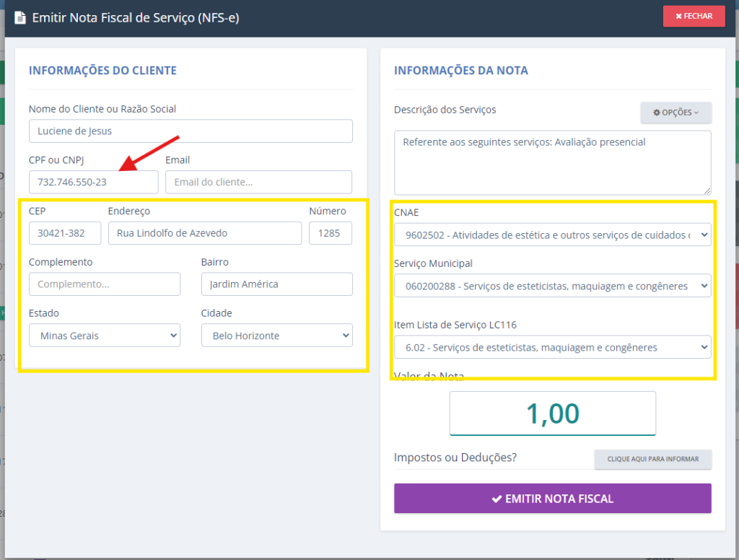Image resolution: width=739 pixels, height=560 pixels.
Task: Click the CPF ou CNPJ field
Action: coord(93,182)
